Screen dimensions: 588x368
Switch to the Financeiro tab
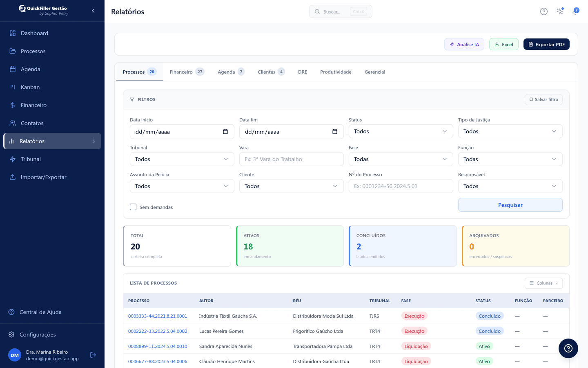187,72
